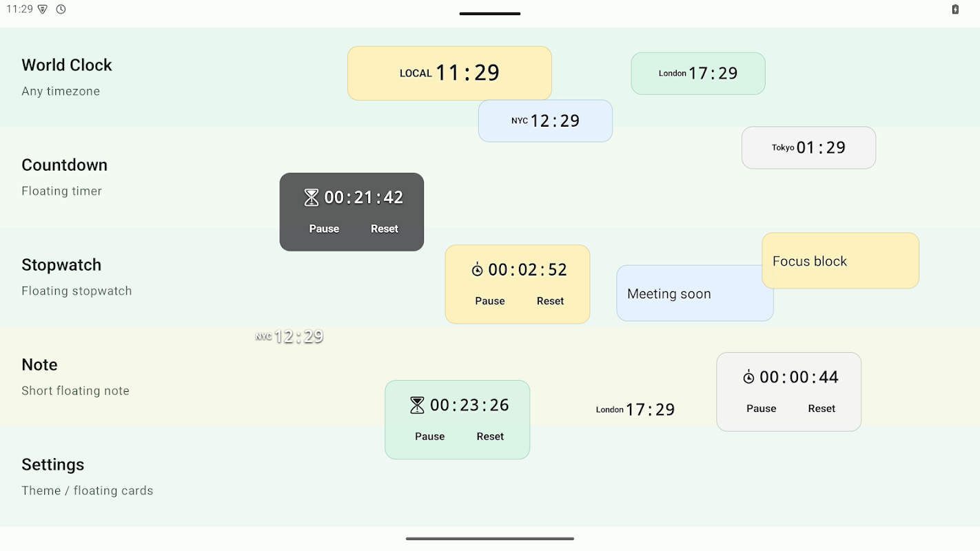Tap the shield icon in status bar
Screen dimensions: 980x551
(43, 9)
